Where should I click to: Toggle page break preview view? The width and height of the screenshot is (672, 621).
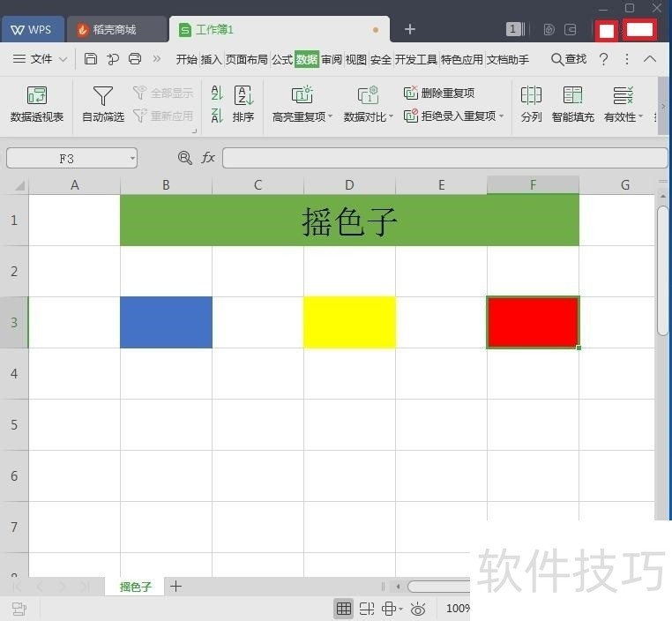click(367, 609)
